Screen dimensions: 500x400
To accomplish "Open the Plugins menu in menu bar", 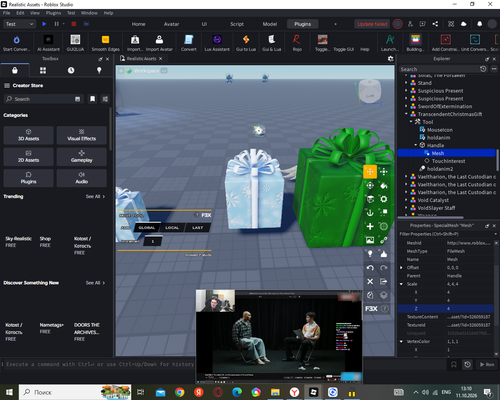I will tap(53, 13).
